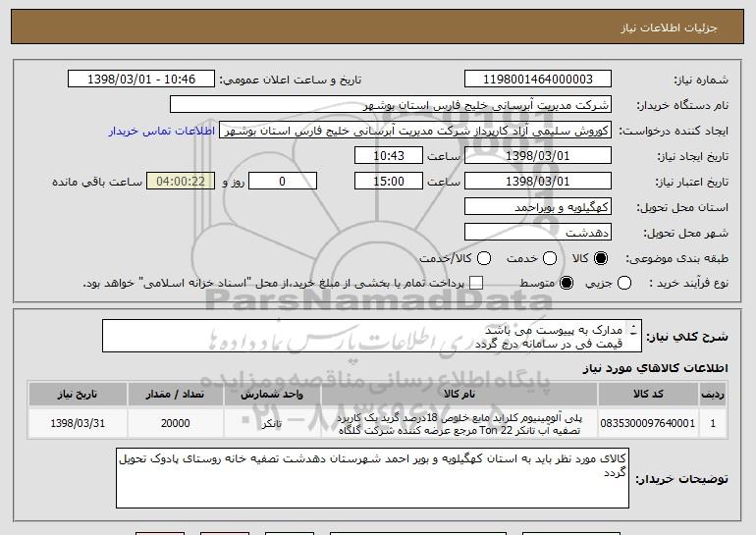
Task: Select the متوسط purchase type radio
Action: tap(567, 284)
